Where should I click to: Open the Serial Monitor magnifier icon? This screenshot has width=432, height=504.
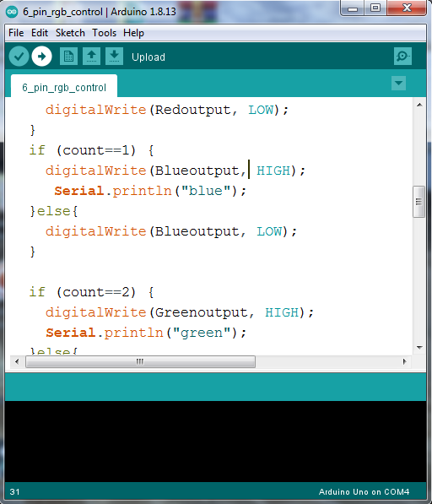pyautogui.click(x=402, y=57)
